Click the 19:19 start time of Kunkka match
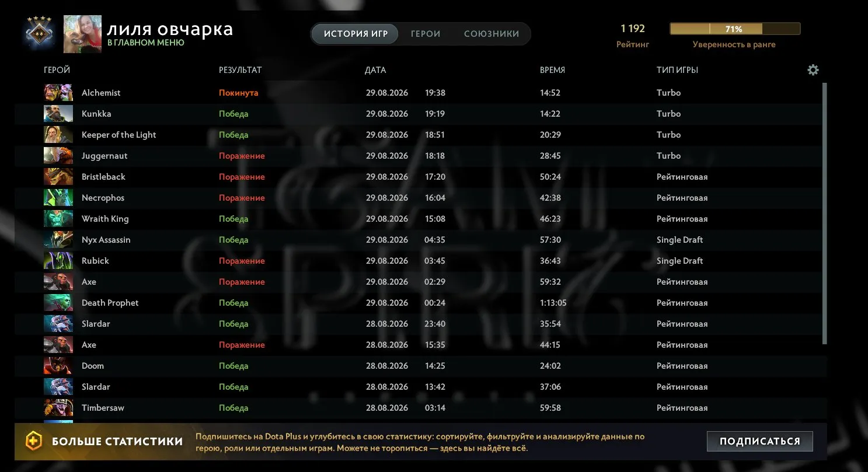 (x=435, y=114)
